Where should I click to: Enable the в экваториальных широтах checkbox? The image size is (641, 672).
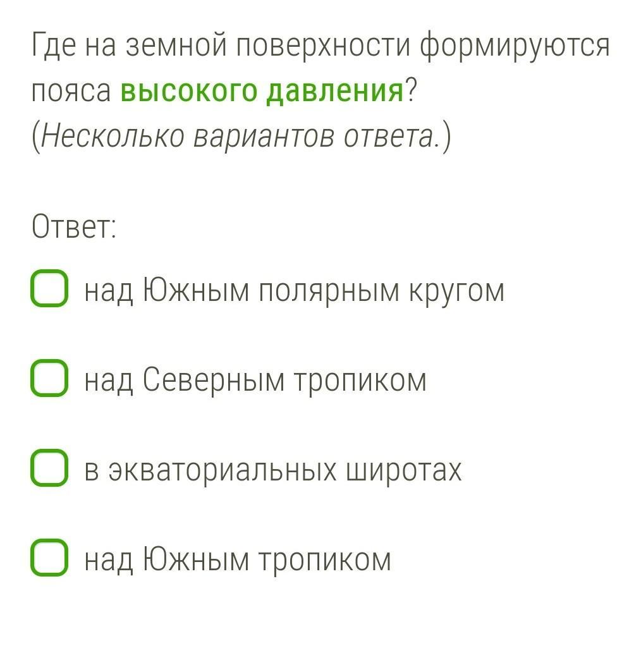pos(49,468)
